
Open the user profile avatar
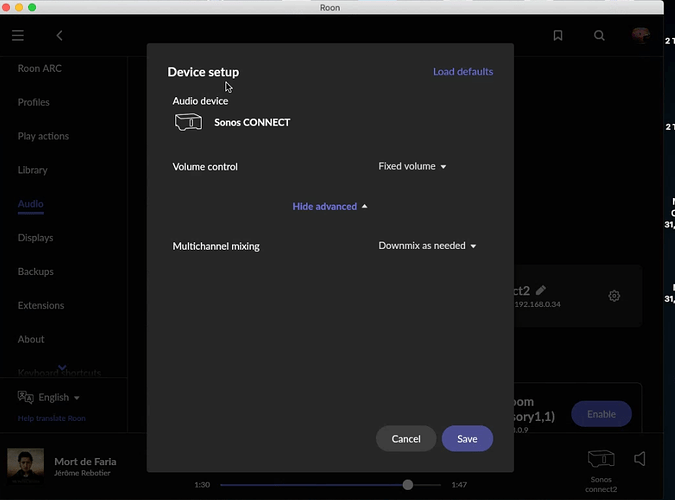[x=641, y=35]
